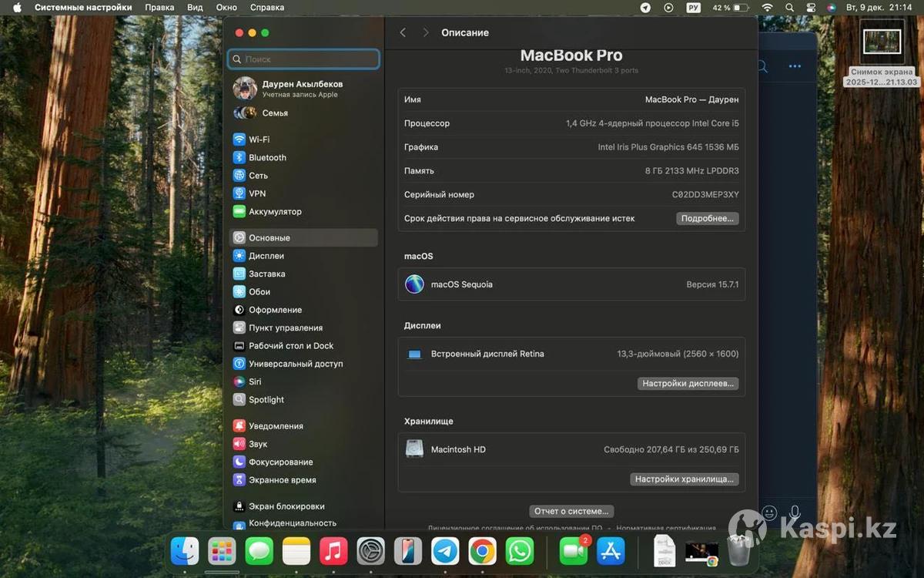Select Bluetooth in the settings sidebar
Viewport: 924px width, 578px height.
click(x=266, y=157)
